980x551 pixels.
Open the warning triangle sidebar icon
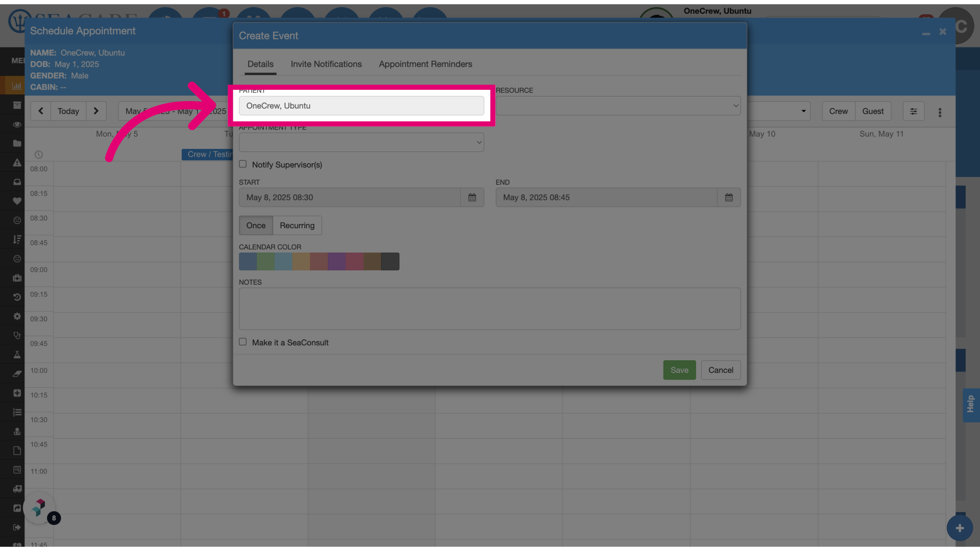pyautogui.click(x=17, y=163)
